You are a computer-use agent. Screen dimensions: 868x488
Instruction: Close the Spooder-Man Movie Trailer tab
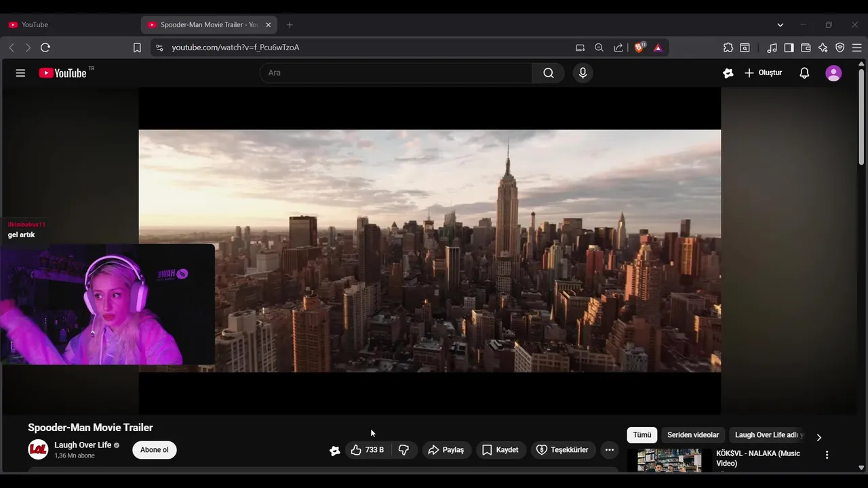[268, 24]
